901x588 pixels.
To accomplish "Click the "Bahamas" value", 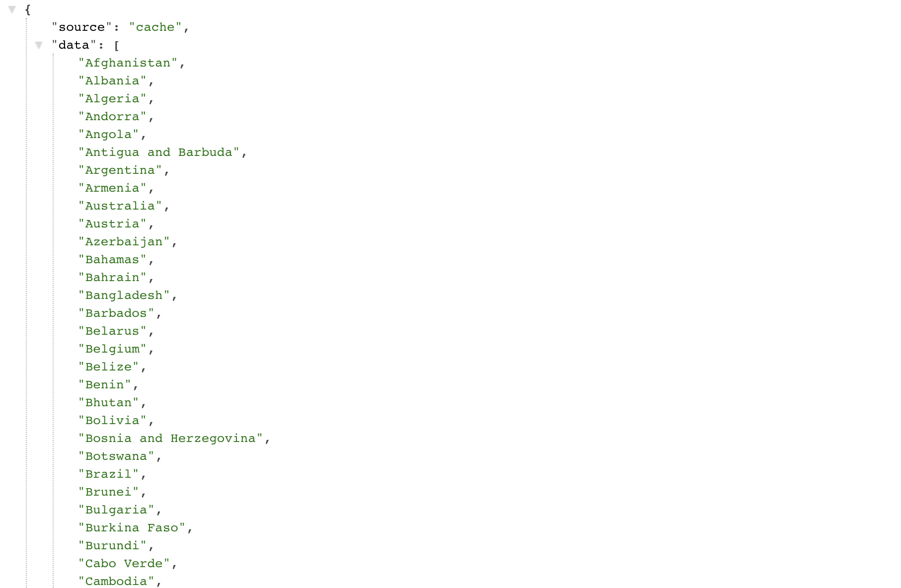I will point(113,260).
